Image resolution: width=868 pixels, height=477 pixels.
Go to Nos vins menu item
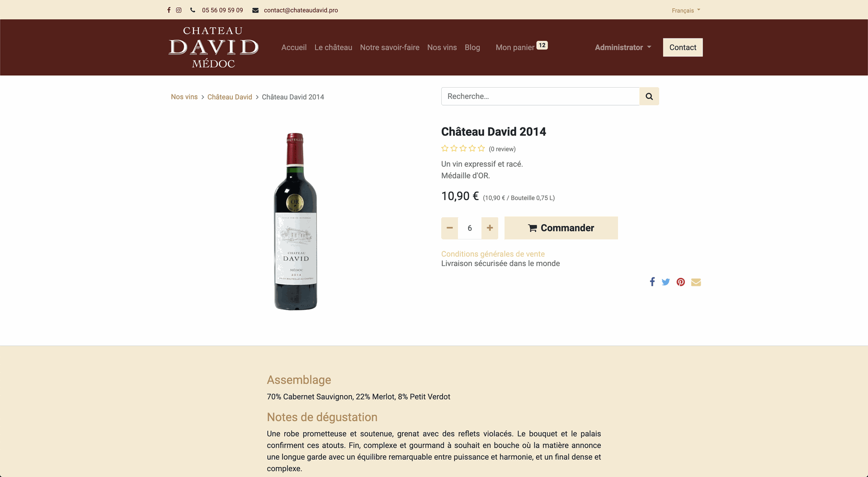pos(442,47)
